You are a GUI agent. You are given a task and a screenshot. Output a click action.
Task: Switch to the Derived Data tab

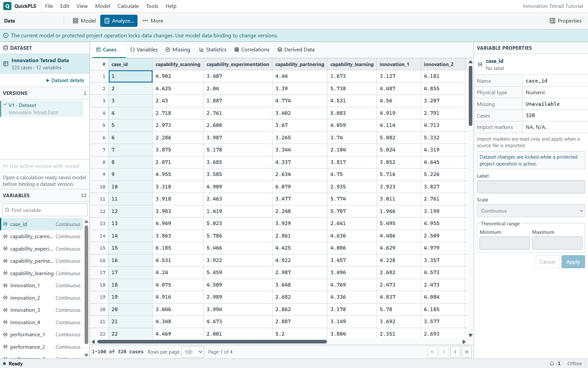296,49
